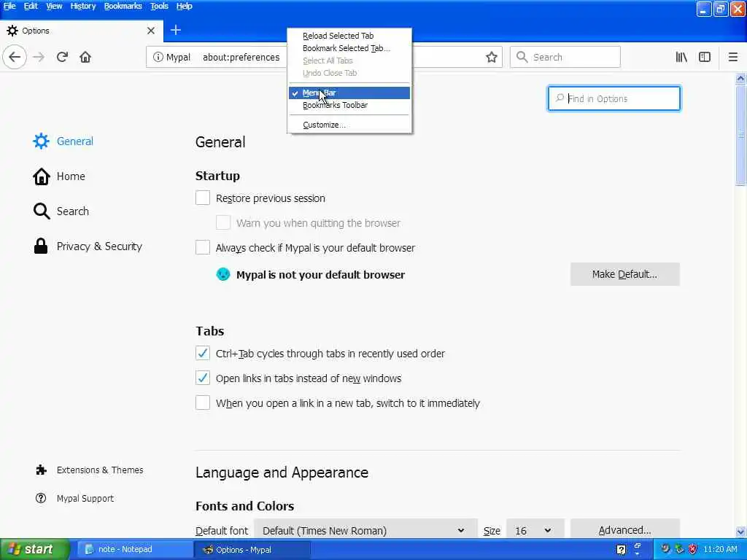Click the scrollbar up arrow
This screenshot has height=560, width=747.
click(x=740, y=79)
